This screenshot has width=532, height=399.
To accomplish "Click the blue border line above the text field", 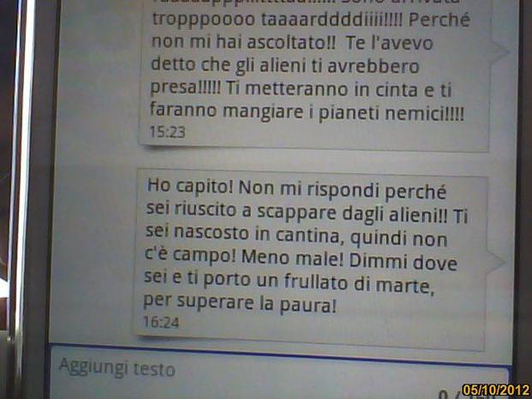I will 278,354.
